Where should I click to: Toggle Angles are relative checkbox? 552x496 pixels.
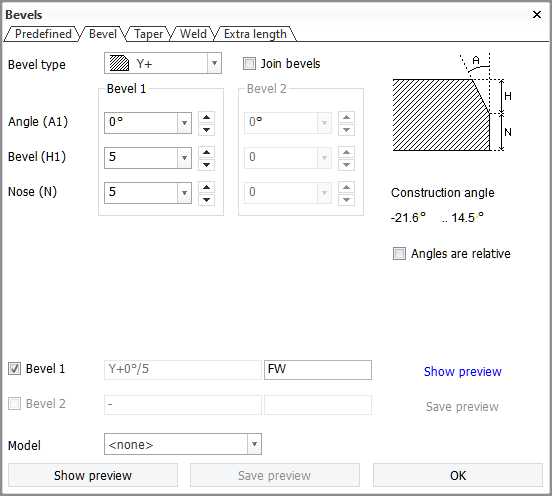pos(399,253)
